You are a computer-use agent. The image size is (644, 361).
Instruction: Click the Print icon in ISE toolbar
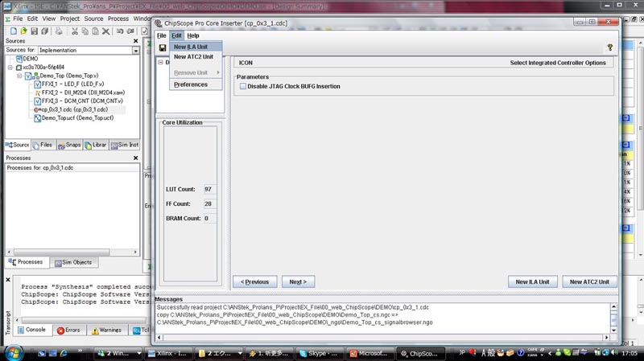pyautogui.click(x=59, y=31)
